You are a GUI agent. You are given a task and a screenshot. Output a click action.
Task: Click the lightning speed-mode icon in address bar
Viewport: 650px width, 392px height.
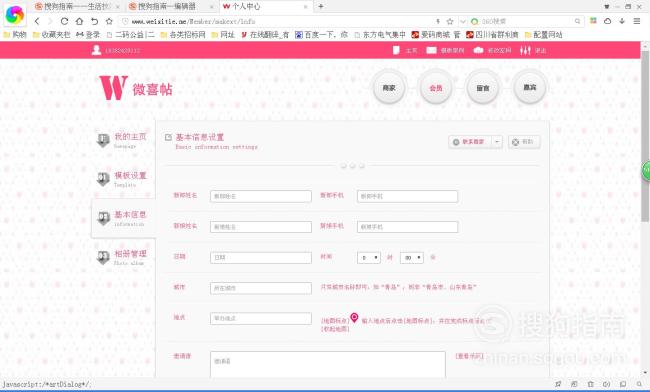[438, 21]
